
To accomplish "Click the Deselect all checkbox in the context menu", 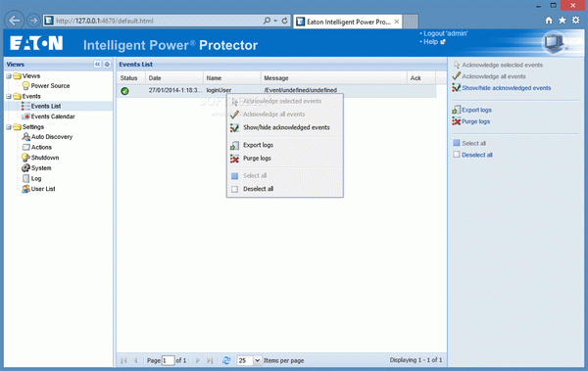I will click(235, 189).
